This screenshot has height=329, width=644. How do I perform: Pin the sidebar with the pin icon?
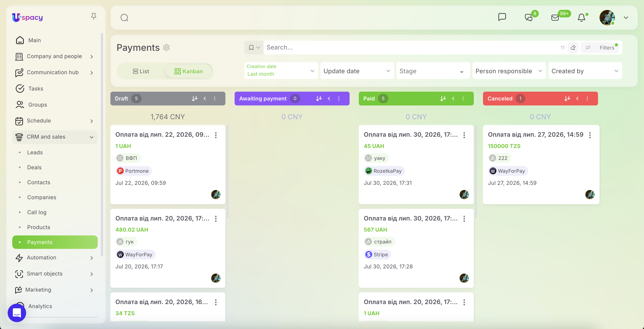tap(94, 16)
